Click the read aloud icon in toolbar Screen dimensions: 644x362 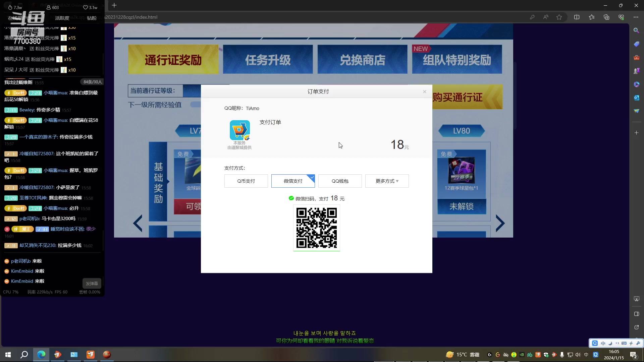pyautogui.click(x=546, y=17)
